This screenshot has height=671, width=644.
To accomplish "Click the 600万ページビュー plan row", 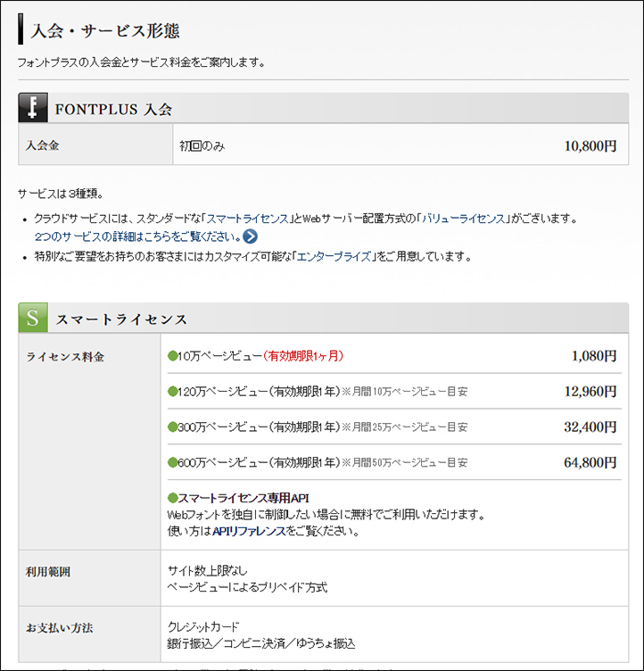I will (394, 462).
